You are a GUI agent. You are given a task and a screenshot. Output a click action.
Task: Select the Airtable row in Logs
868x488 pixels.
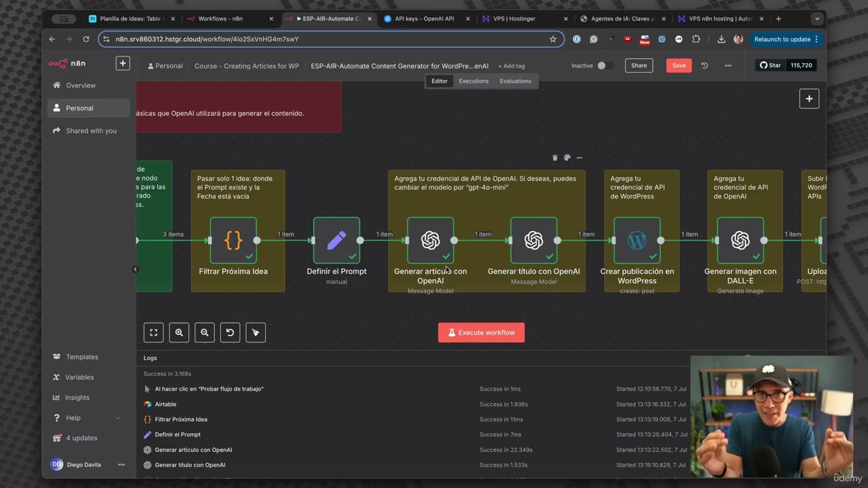pyautogui.click(x=414, y=404)
